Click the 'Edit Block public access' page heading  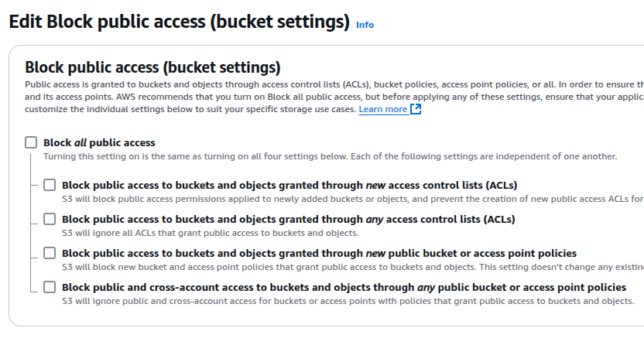179,22
